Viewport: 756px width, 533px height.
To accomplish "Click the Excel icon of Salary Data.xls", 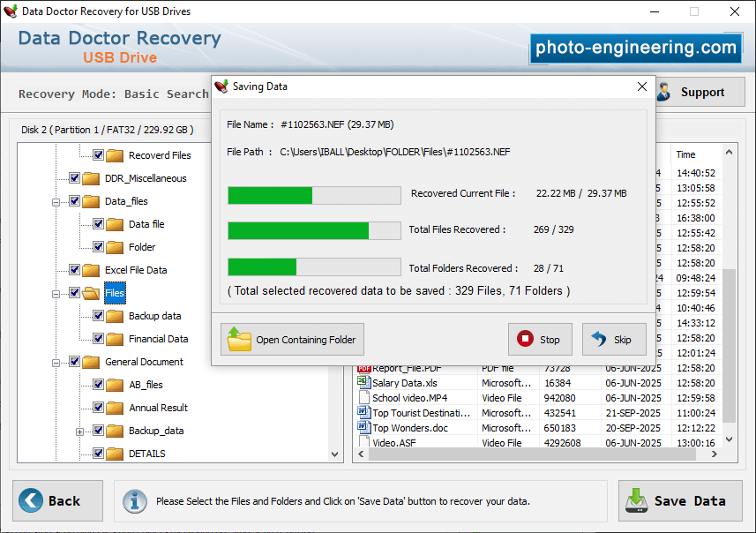I will coord(363,382).
